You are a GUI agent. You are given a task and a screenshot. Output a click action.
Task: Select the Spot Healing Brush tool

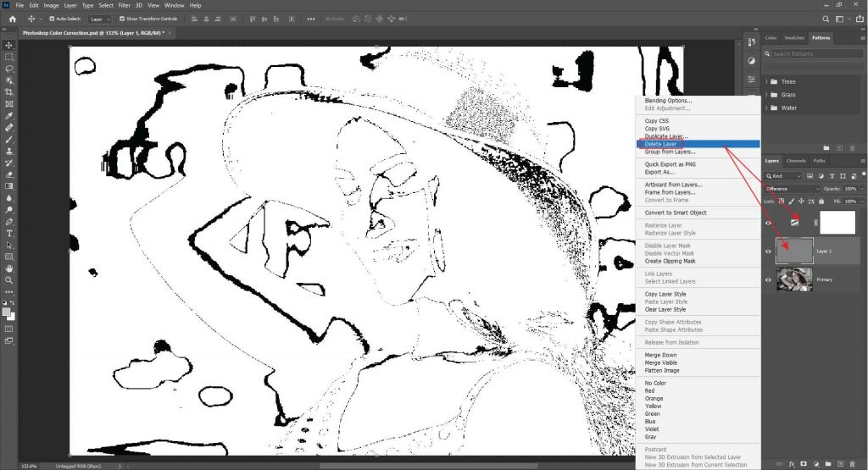pyautogui.click(x=8, y=128)
